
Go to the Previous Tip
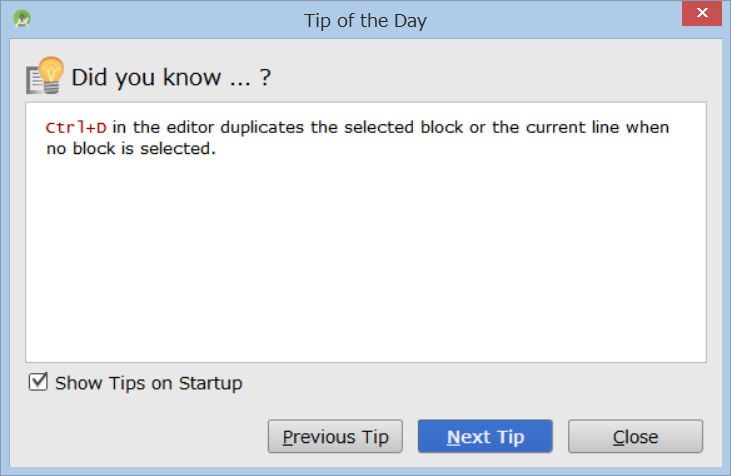tap(335, 437)
